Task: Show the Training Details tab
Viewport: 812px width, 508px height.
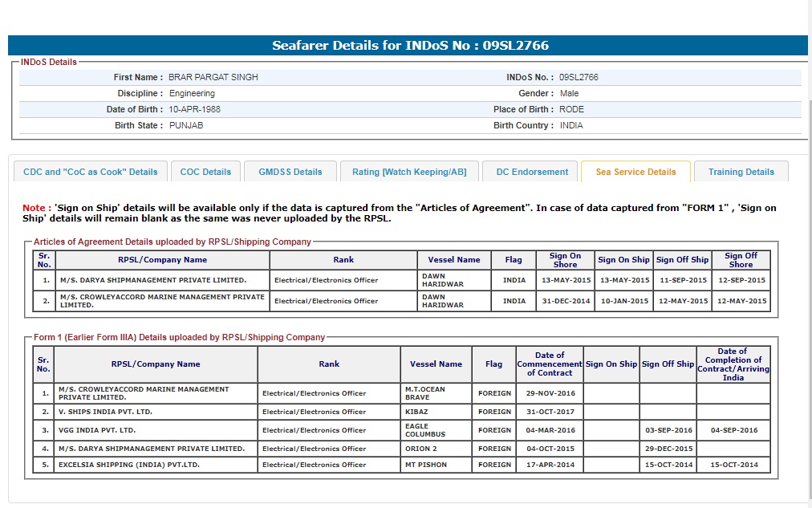Action: pyautogui.click(x=741, y=172)
